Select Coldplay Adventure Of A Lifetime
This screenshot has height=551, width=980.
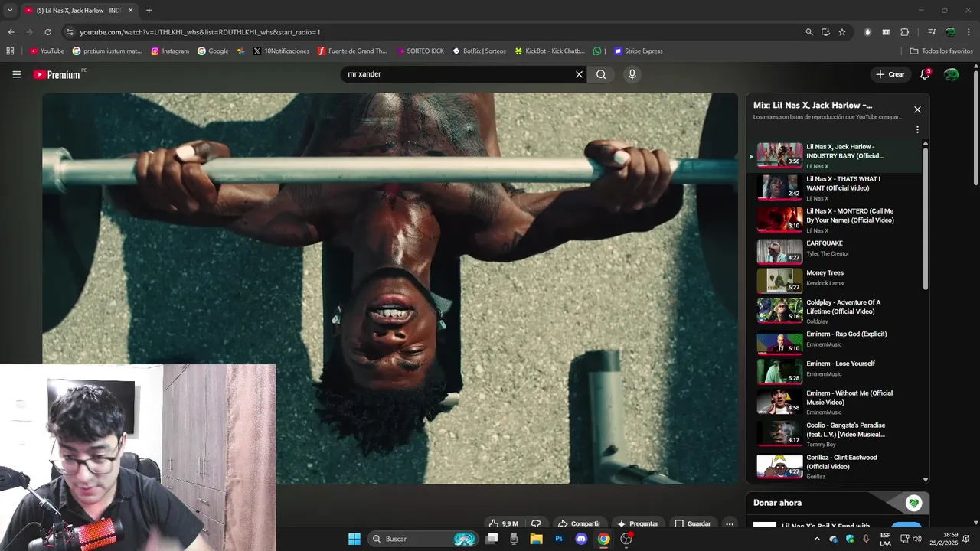pos(835,311)
